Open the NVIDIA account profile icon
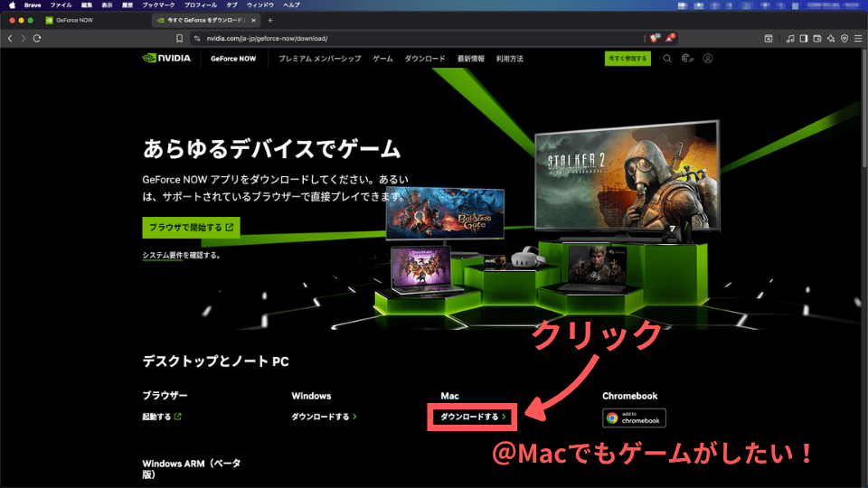 coord(708,59)
